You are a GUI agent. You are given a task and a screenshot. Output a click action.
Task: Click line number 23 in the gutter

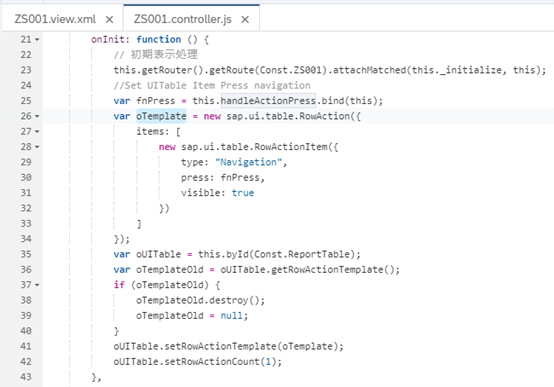tap(26, 70)
